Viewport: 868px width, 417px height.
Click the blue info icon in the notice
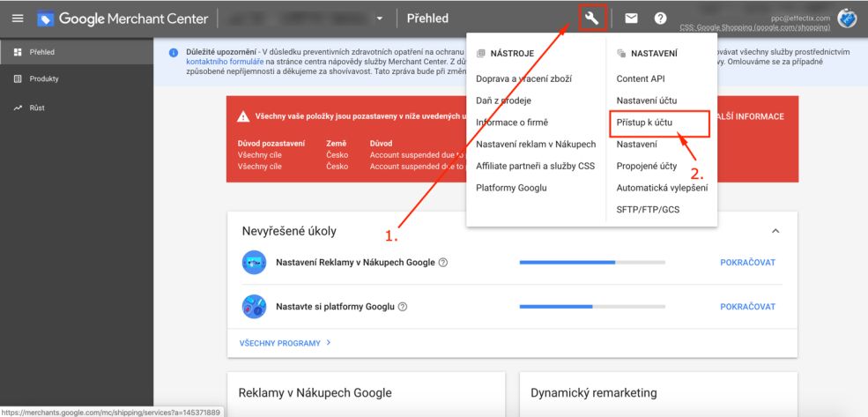(174, 53)
